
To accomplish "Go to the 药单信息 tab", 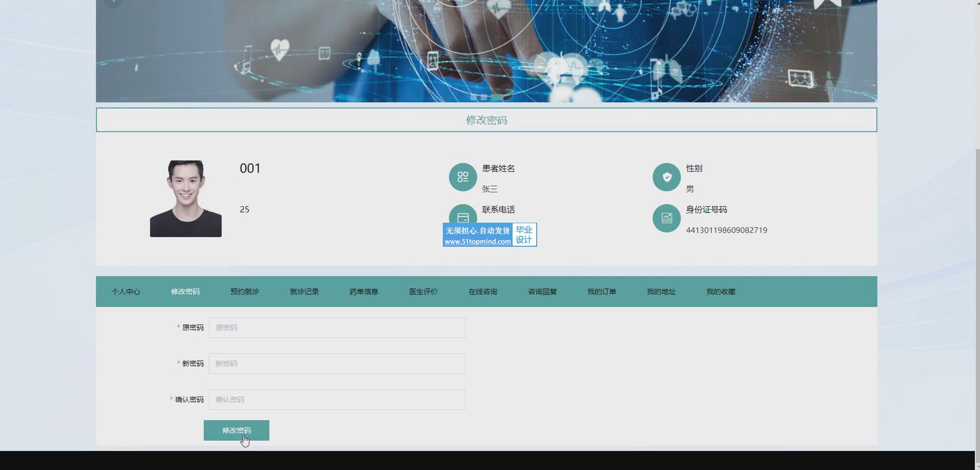I will tap(364, 291).
